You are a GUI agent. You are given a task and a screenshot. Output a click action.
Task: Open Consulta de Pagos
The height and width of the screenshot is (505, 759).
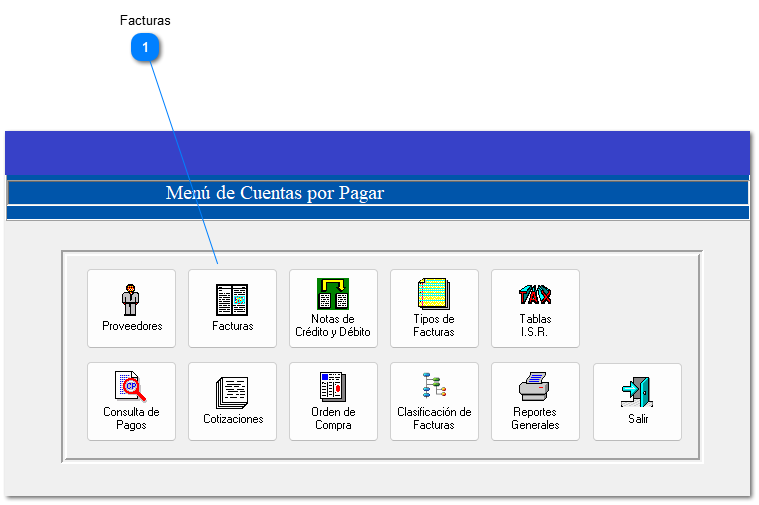click(131, 401)
